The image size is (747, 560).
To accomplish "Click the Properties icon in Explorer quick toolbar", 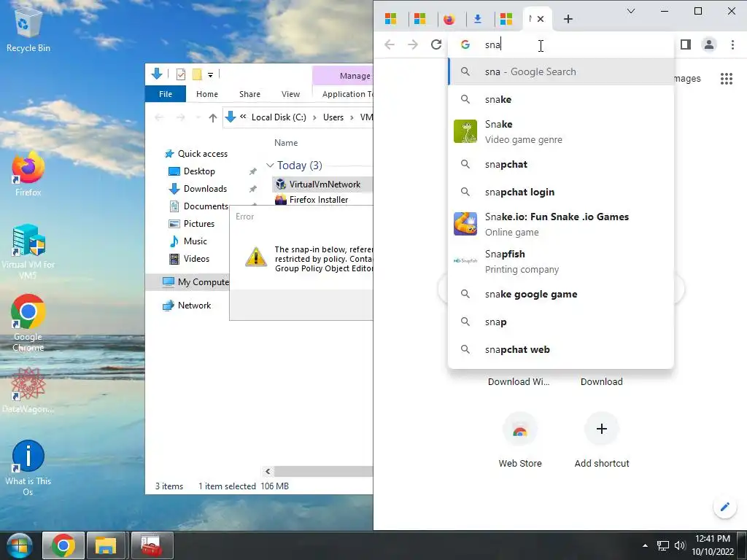I will point(181,74).
